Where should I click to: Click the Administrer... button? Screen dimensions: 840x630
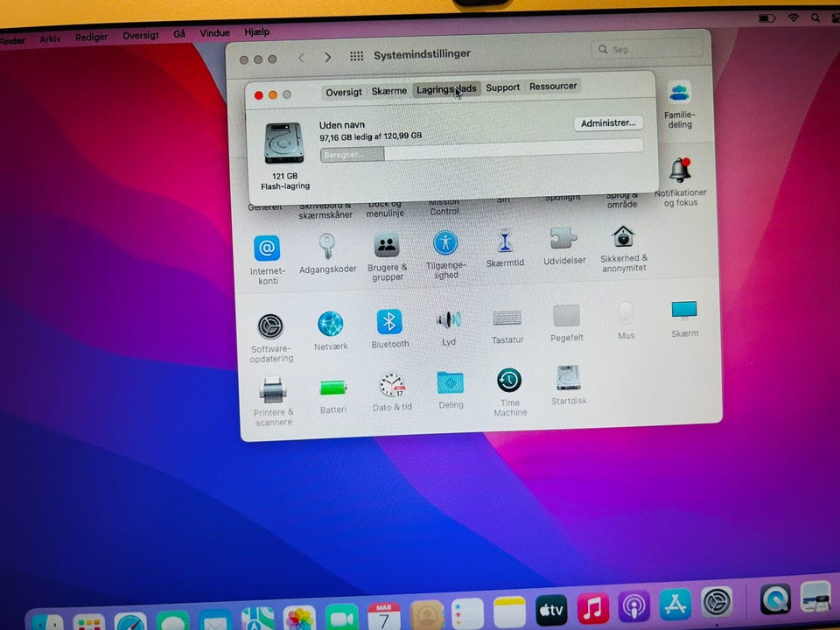608,123
